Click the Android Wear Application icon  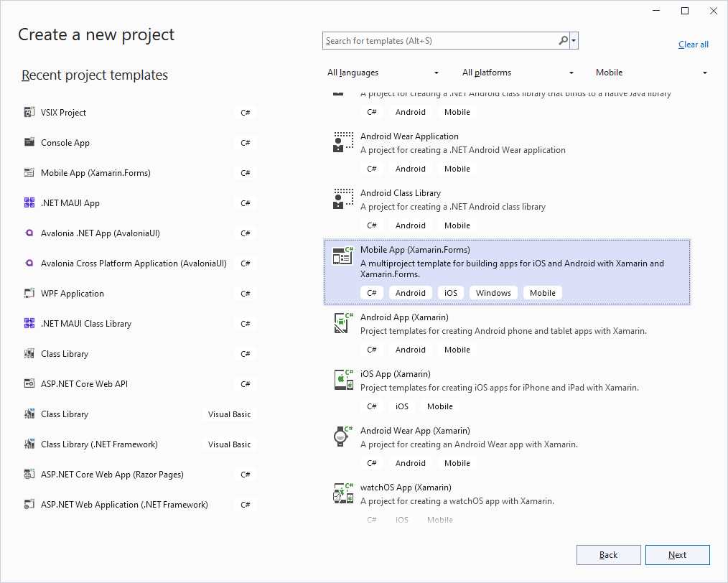coord(342,141)
